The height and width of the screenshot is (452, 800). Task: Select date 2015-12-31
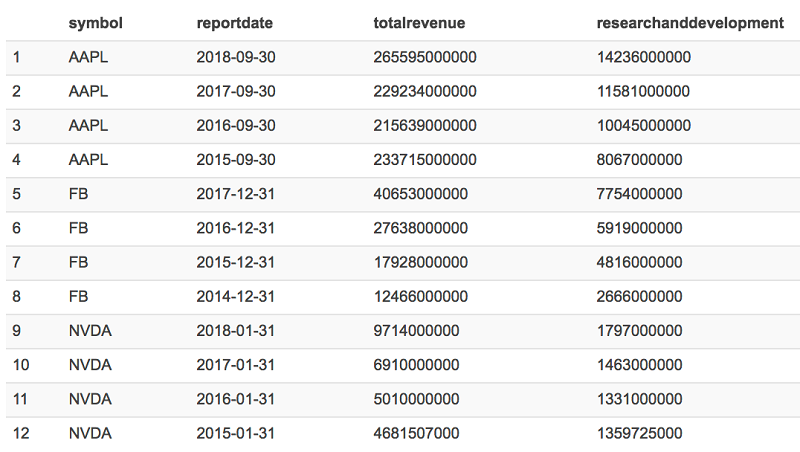[x=236, y=262]
